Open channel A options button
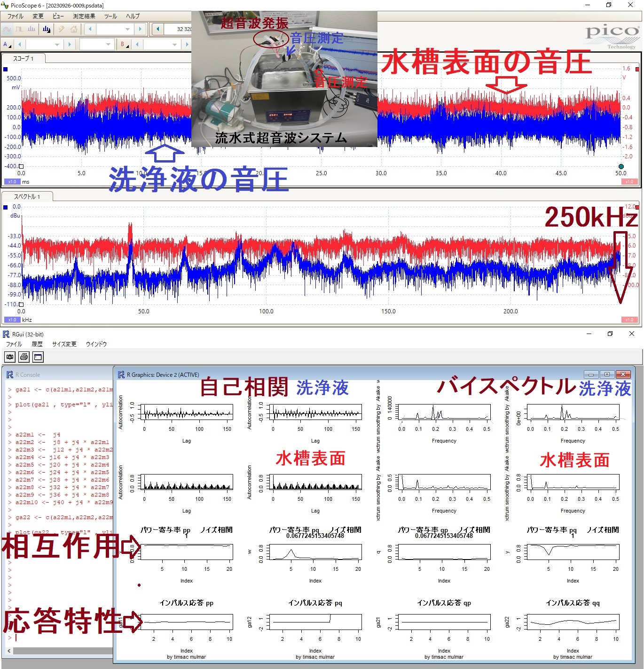Image resolution: width=644 pixels, height=669 pixels. 6,44
